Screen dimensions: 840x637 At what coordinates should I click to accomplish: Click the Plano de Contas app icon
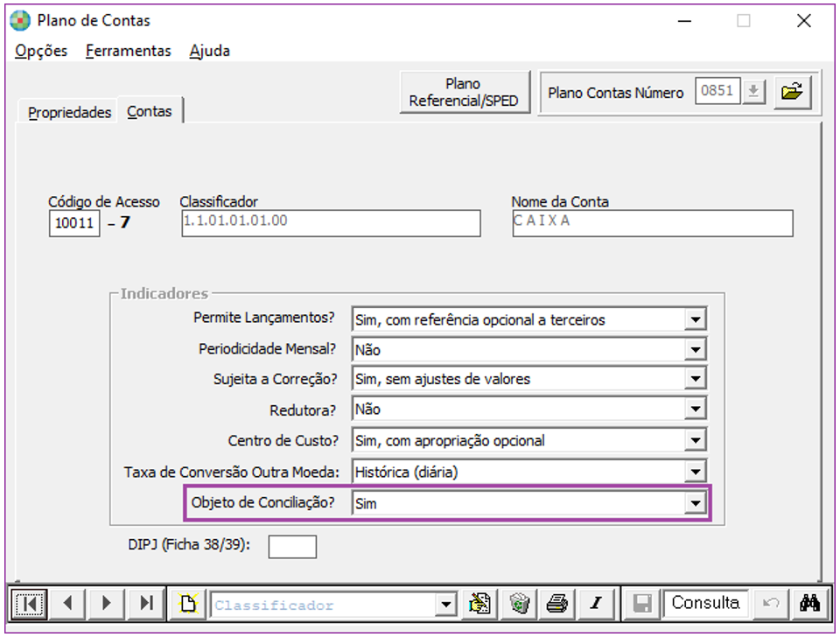point(20,21)
